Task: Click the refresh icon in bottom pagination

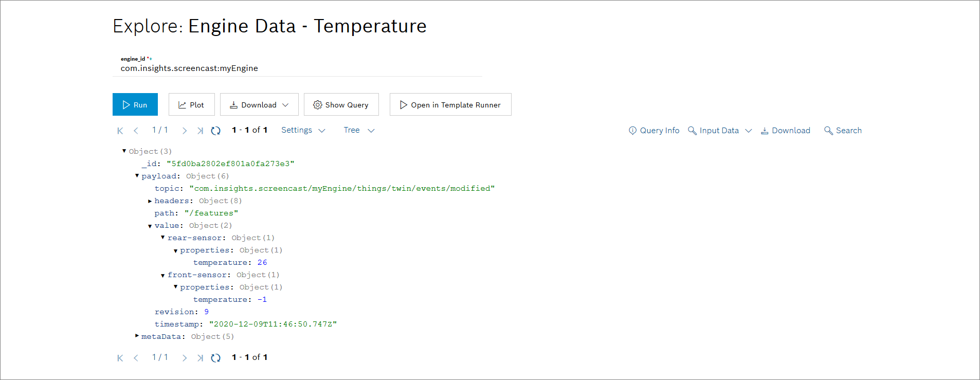Action: point(216,358)
